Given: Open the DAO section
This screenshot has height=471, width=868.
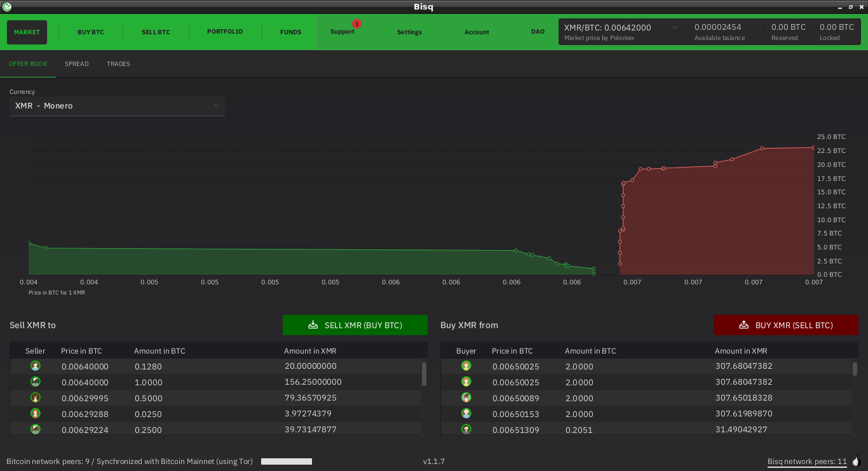Looking at the screenshot, I should (x=538, y=32).
